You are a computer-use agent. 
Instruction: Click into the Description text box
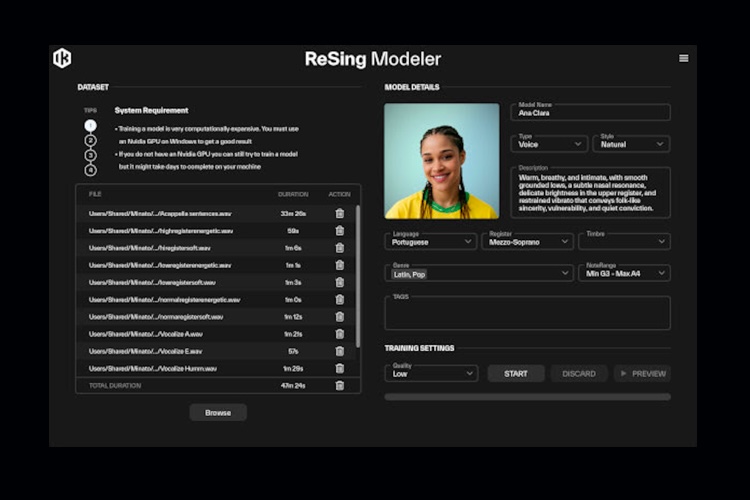click(x=590, y=193)
